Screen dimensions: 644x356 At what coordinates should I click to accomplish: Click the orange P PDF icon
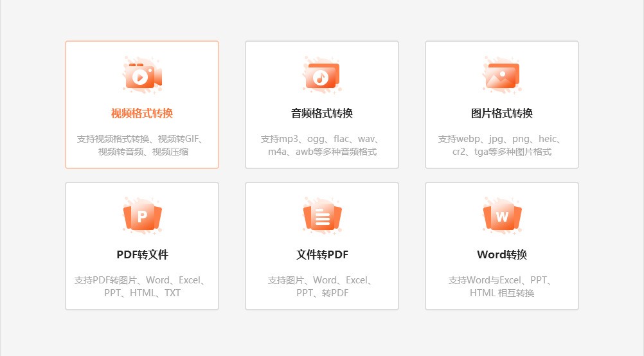point(142,217)
